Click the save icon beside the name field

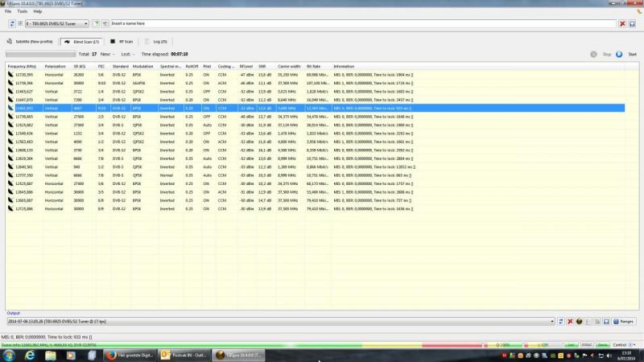pyautogui.click(x=632, y=24)
